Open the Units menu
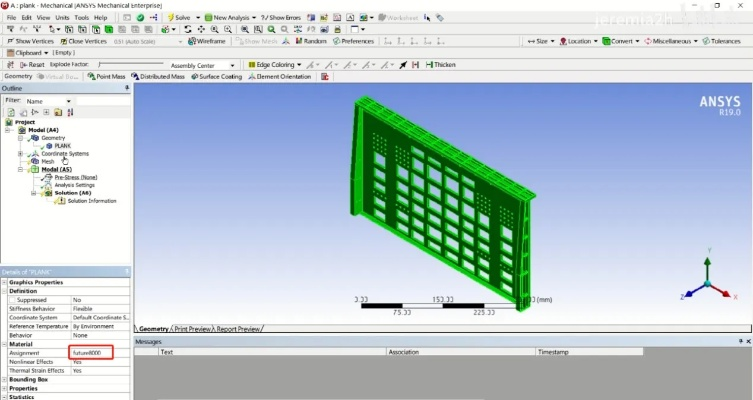Image resolution: width=753 pixels, height=400 pixels. pyautogui.click(x=63, y=17)
